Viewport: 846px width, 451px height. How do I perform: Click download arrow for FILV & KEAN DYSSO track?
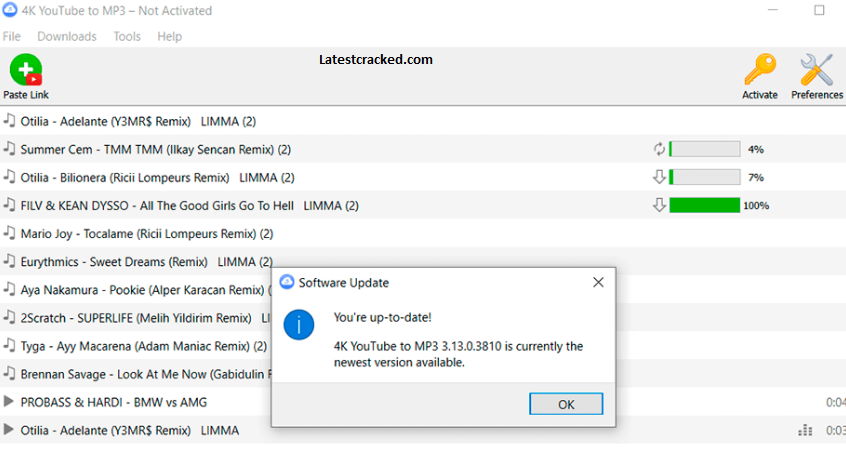coord(659,205)
